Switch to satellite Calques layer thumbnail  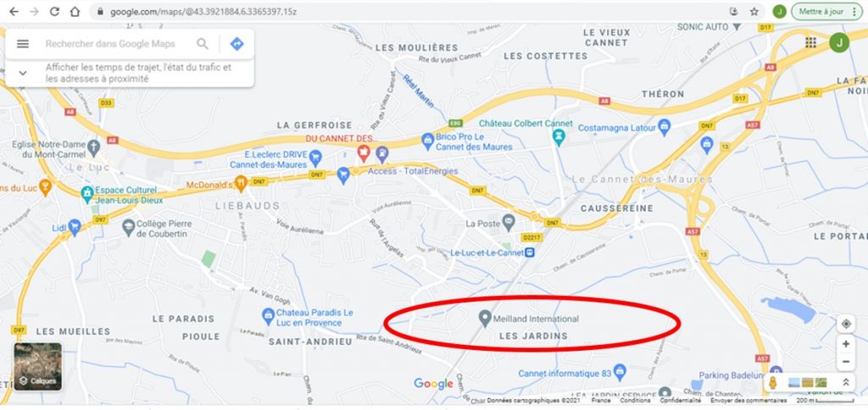coord(37,366)
